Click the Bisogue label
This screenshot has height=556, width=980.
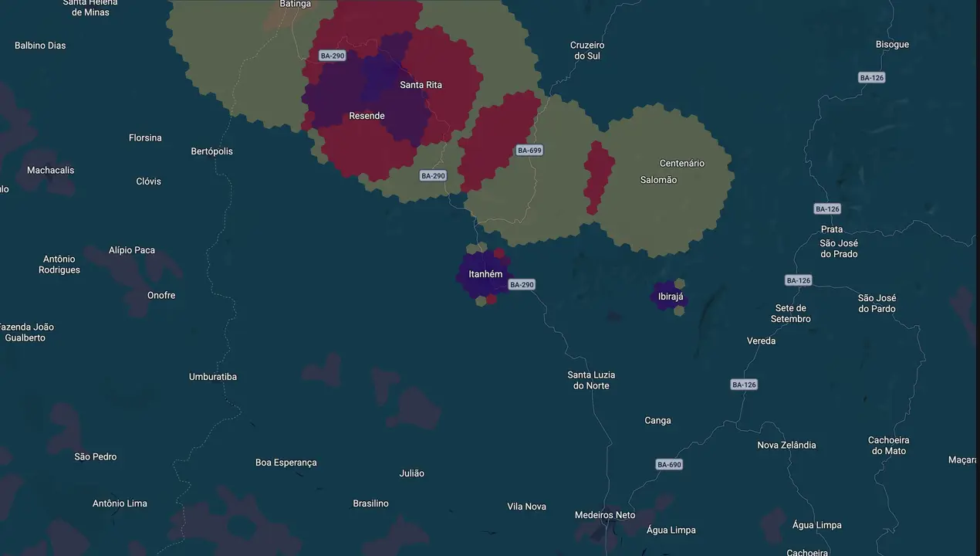(892, 45)
